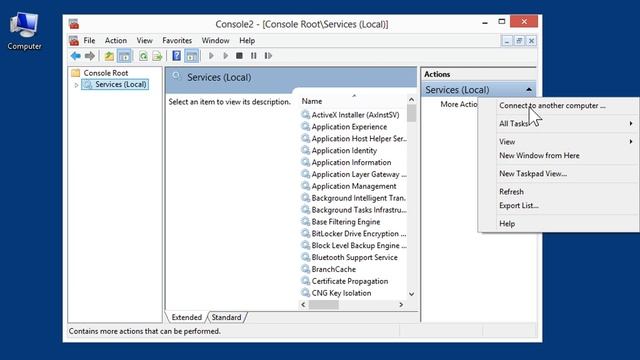Open the Computer desktop icon
The image size is (640, 360).
coord(24,31)
